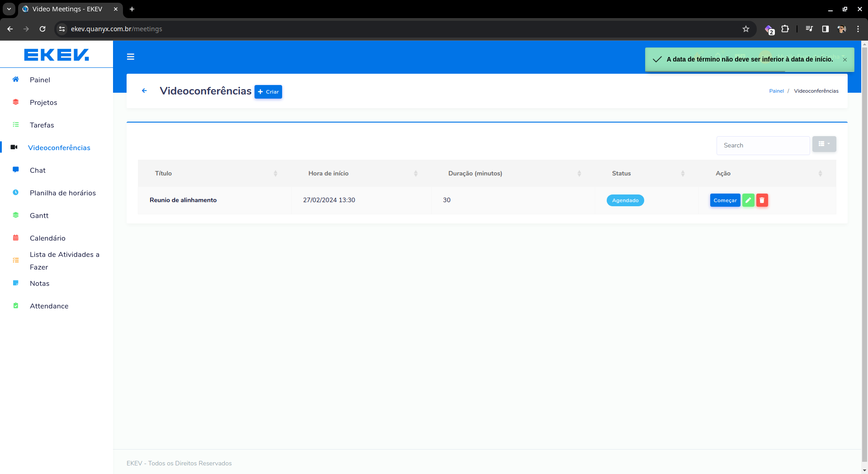Bookmark this page with star icon
This screenshot has width=868, height=474.
pyautogui.click(x=746, y=29)
